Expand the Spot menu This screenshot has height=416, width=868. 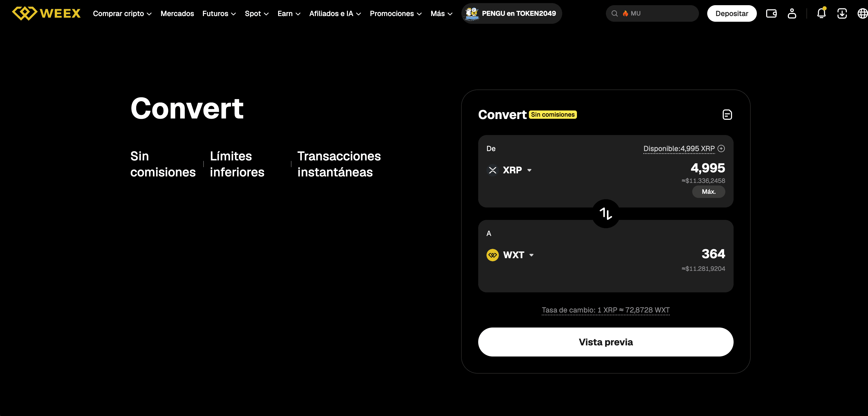(x=256, y=13)
